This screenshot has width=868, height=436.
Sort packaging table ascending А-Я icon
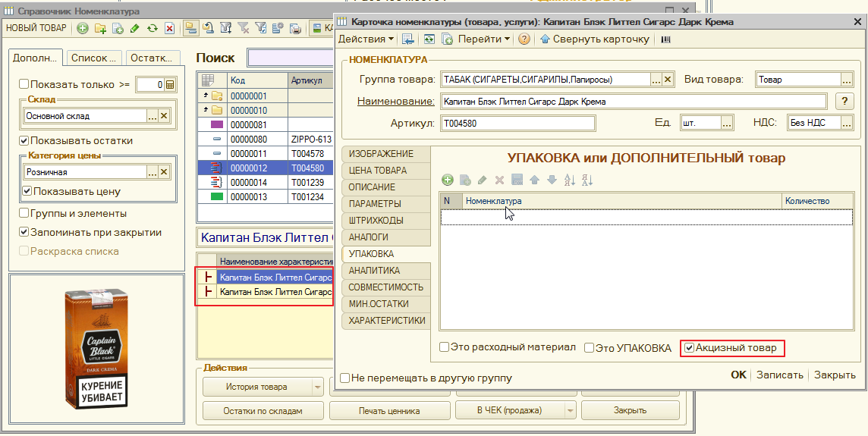click(x=569, y=180)
